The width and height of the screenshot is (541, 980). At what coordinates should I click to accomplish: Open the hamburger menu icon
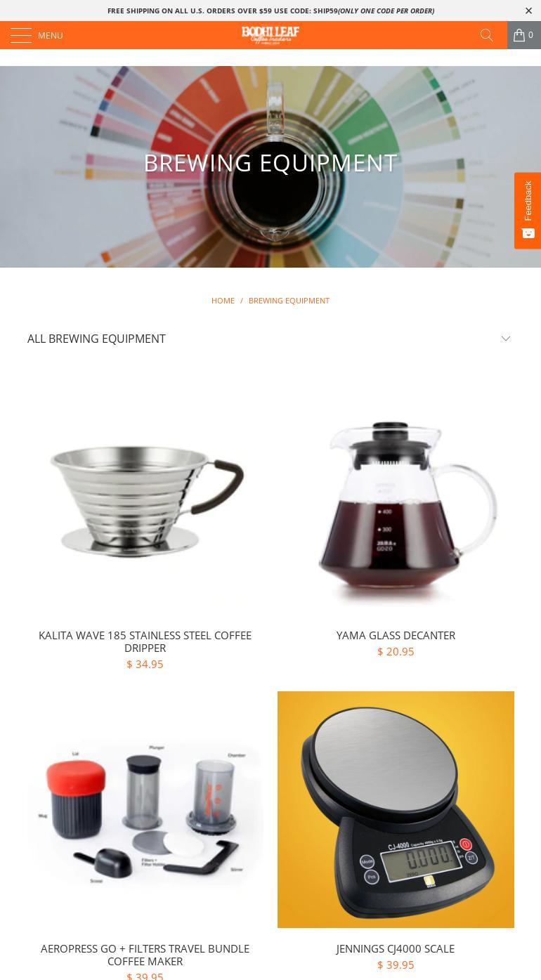click(x=20, y=35)
